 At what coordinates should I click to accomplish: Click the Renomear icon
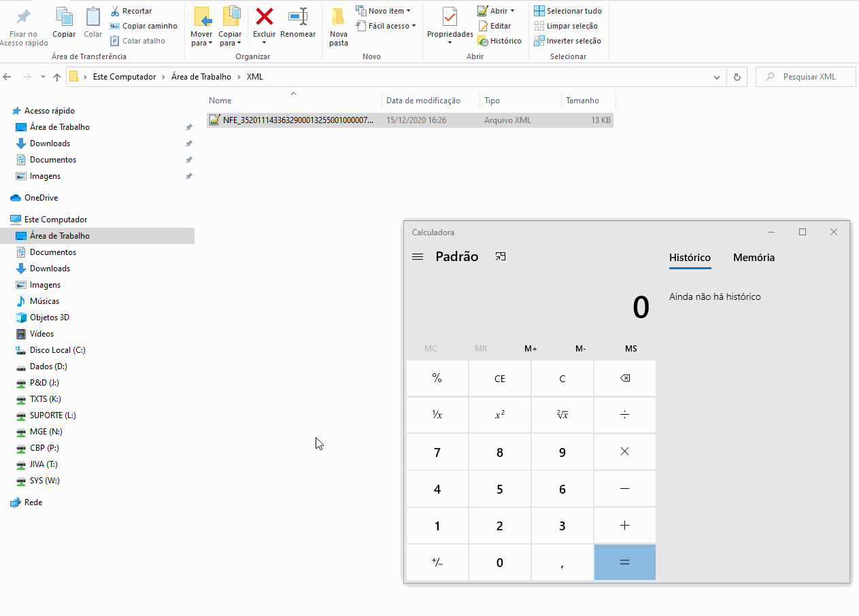[x=298, y=16]
